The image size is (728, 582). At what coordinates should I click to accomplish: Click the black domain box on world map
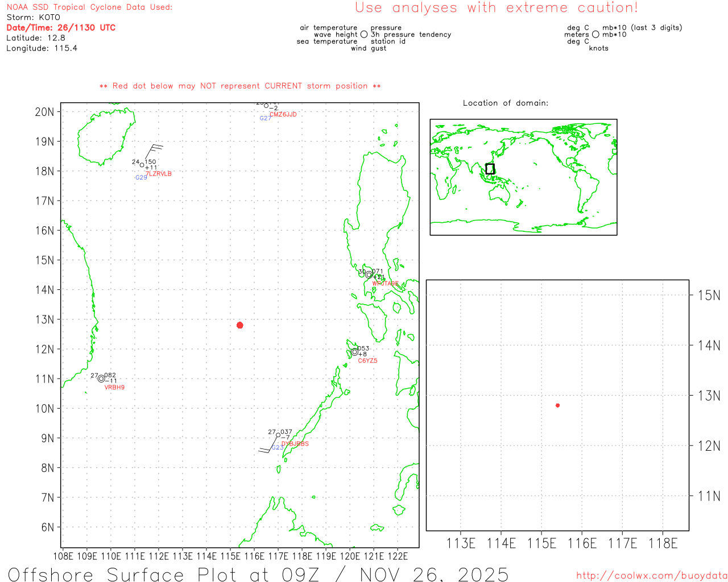point(490,169)
